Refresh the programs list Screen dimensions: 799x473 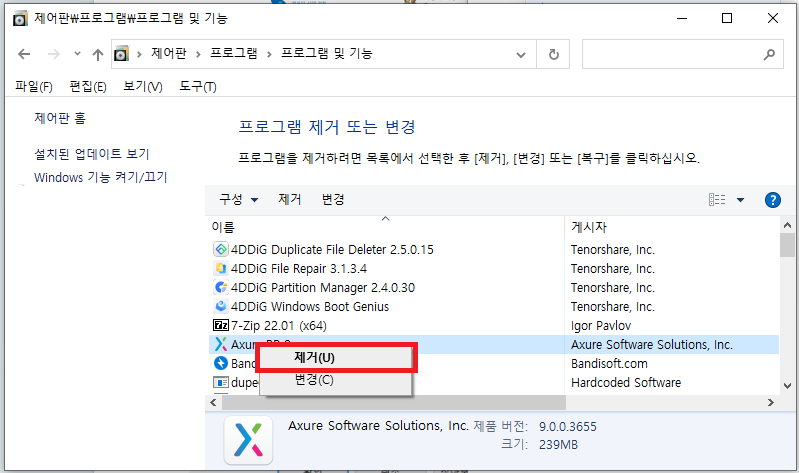point(553,54)
